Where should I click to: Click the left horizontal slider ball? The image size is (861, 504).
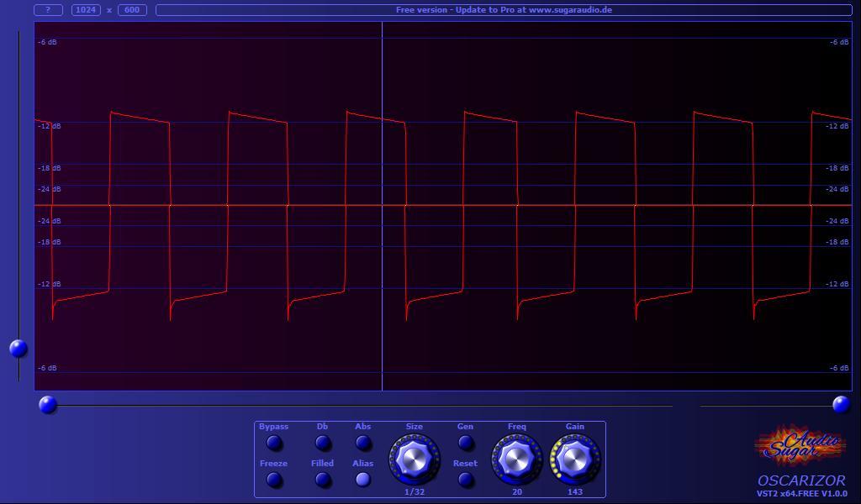coord(48,405)
